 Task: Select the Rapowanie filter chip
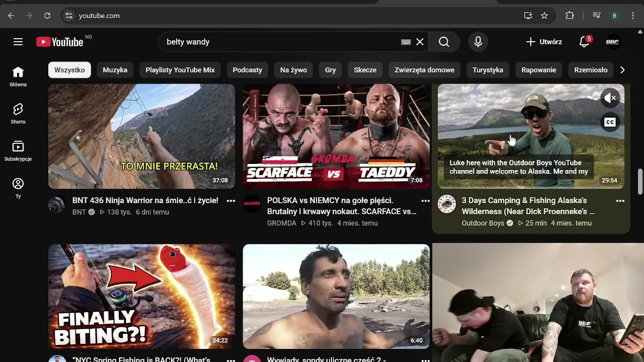539,70
